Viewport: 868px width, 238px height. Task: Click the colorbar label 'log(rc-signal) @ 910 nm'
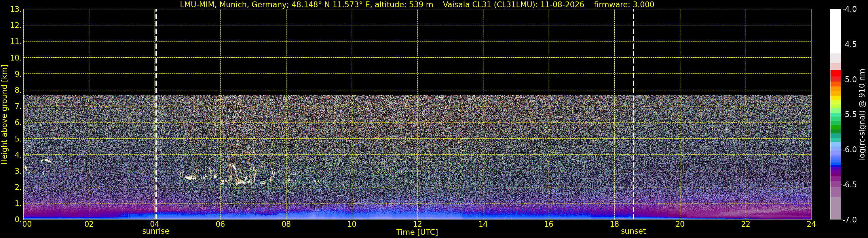(x=862, y=114)
